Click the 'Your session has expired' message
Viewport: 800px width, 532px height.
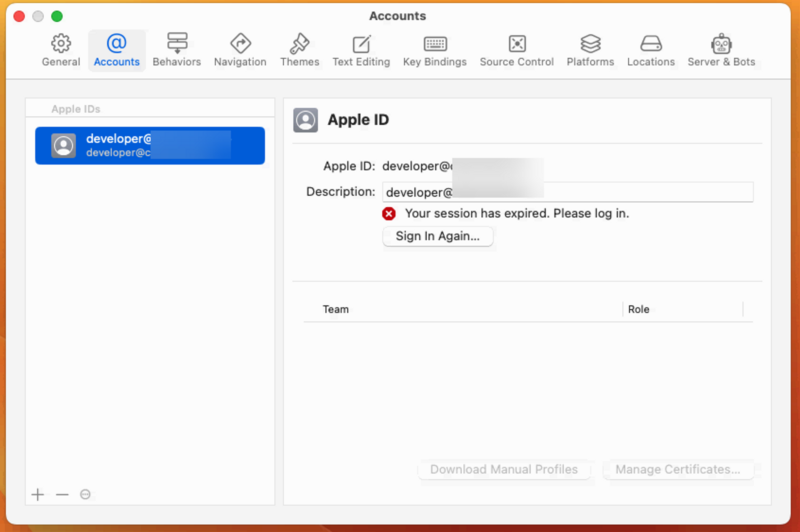coord(517,214)
